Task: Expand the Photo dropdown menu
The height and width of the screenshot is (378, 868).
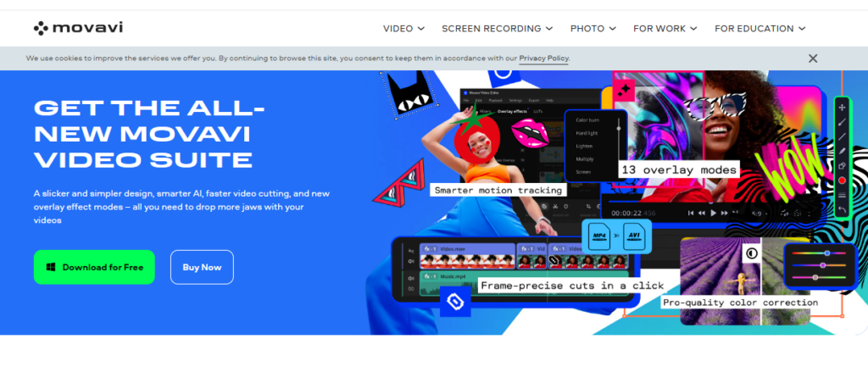Action: pos(593,28)
